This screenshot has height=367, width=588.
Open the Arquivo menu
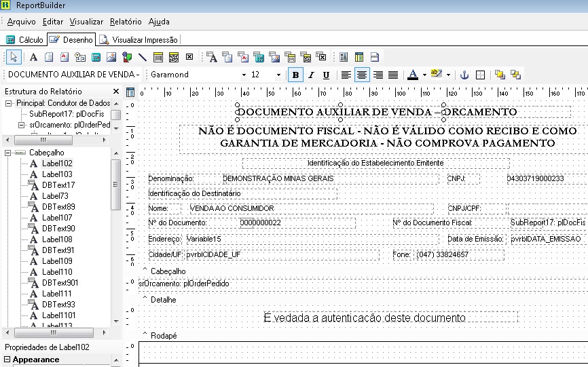coord(21,22)
